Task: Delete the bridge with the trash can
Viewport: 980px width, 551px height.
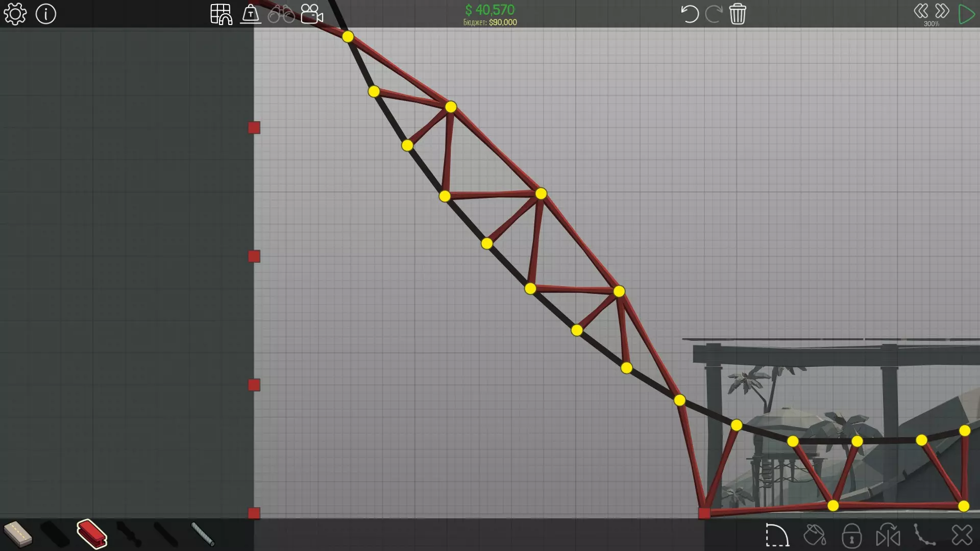Action: pos(738,14)
